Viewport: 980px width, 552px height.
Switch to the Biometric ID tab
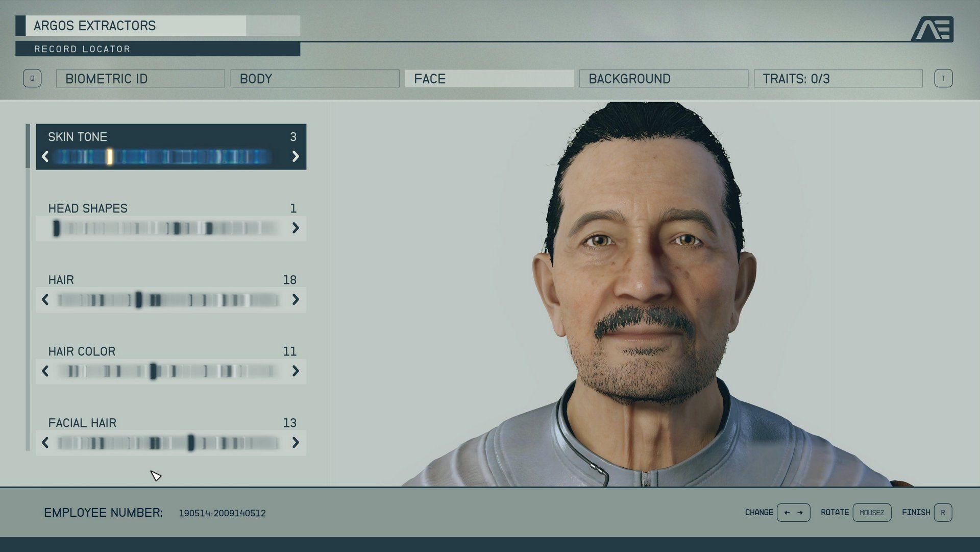[x=140, y=79]
